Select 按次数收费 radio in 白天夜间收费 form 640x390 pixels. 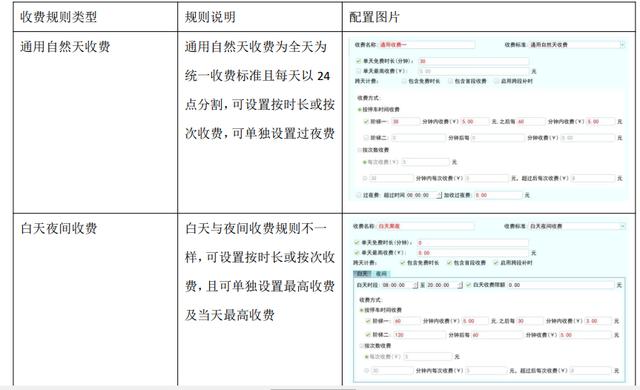[x=361, y=346]
